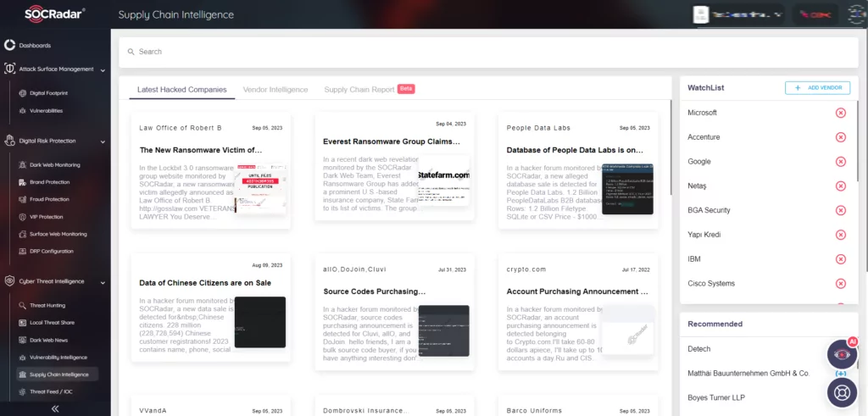
Task: Click the Attack Surface Management icon
Action: click(x=9, y=69)
